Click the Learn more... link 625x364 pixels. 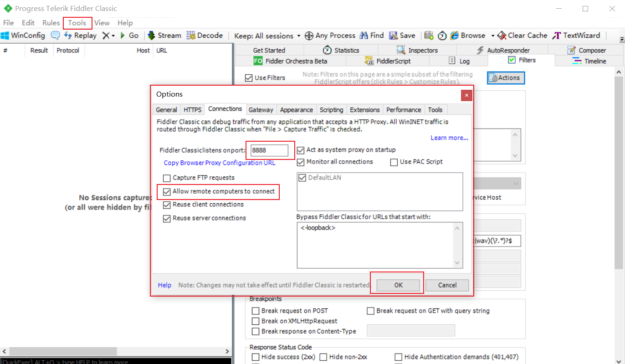pos(450,138)
